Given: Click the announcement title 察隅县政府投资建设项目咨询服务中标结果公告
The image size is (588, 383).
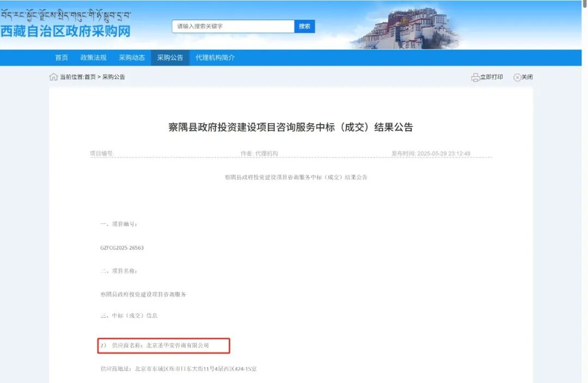Looking at the screenshot, I should (x=294, y=127).
